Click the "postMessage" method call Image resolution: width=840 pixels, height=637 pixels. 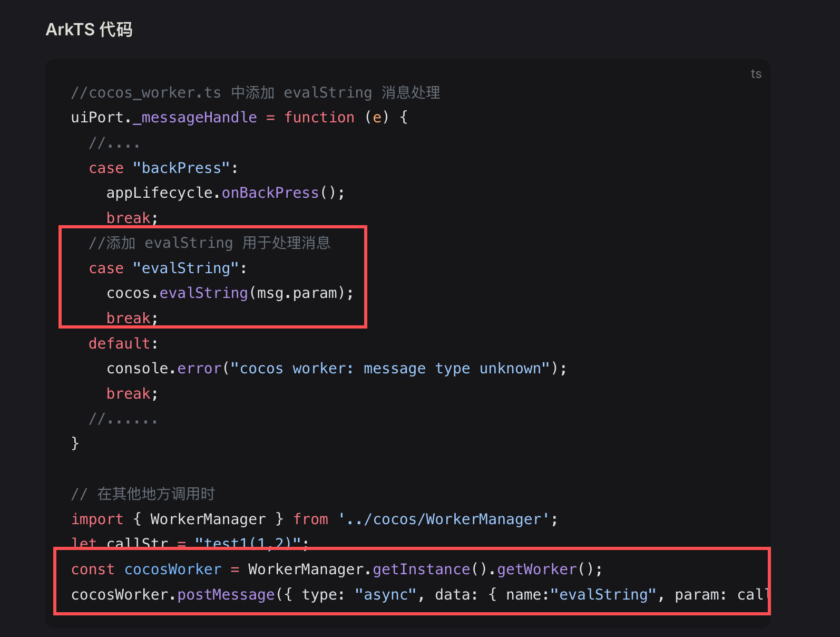click(226, 595)
